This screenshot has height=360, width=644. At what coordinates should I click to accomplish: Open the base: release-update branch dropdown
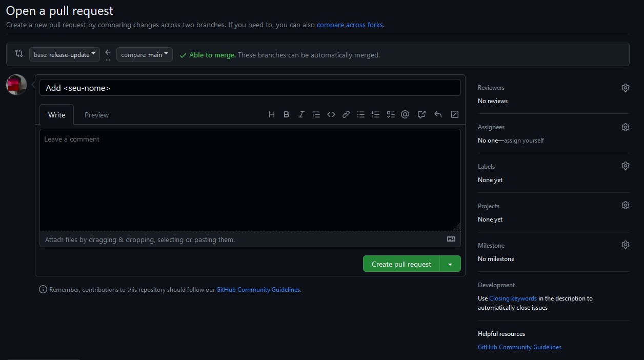click(x=65, y=54)
